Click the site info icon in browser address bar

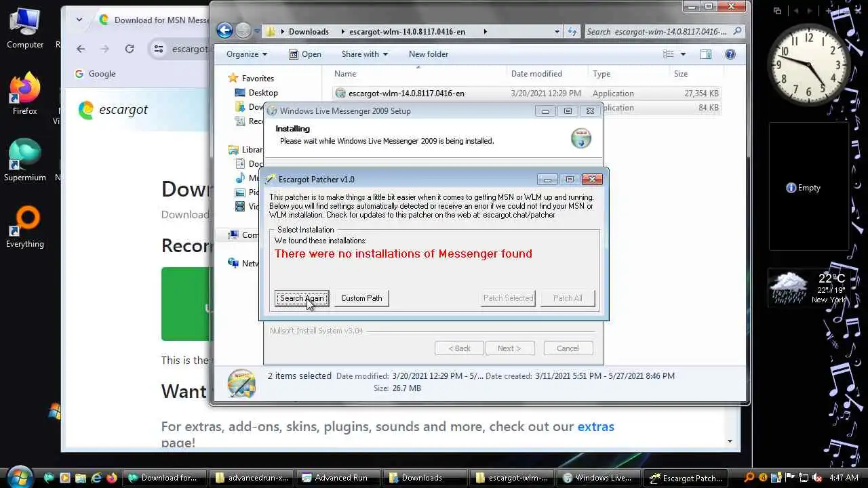click(159, 49)
